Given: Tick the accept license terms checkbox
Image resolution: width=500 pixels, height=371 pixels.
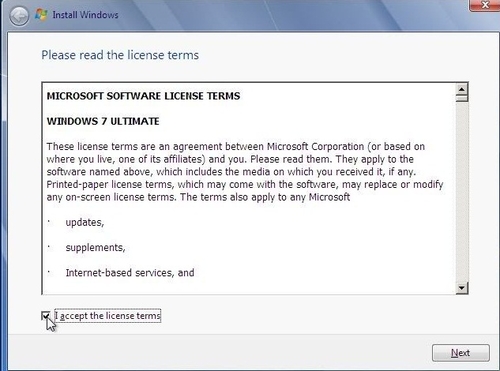Looking at the screenshot, I should click(46, 315).
